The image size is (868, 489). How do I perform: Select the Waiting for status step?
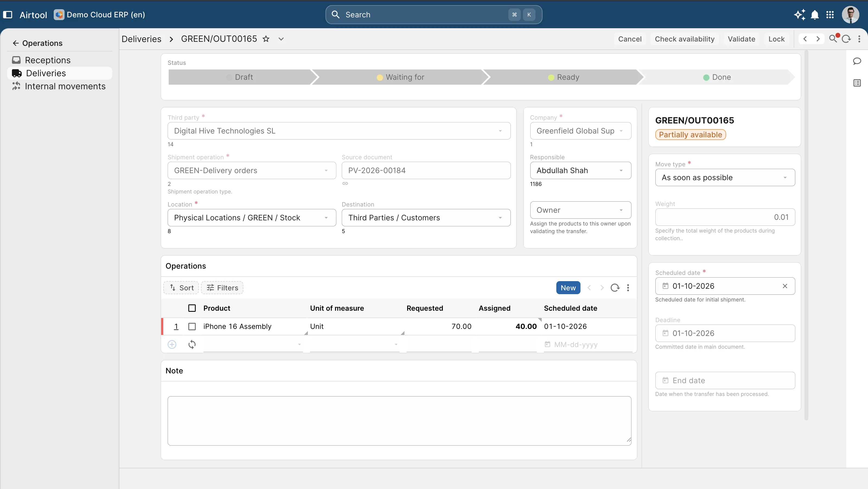[400, 77]
